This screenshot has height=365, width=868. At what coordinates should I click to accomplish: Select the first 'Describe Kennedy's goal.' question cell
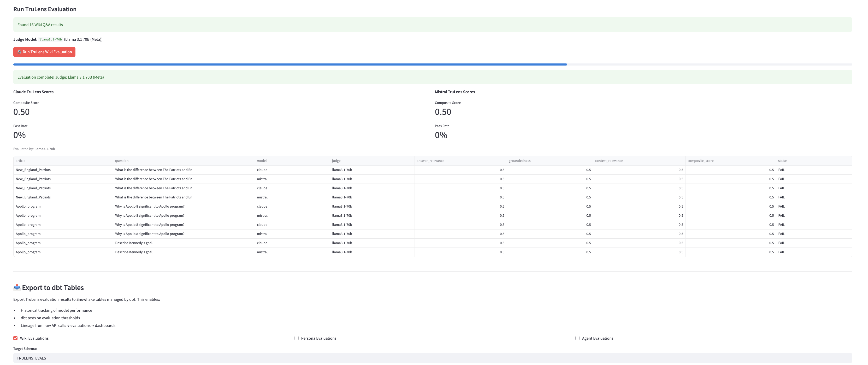[x=134, y=243]
